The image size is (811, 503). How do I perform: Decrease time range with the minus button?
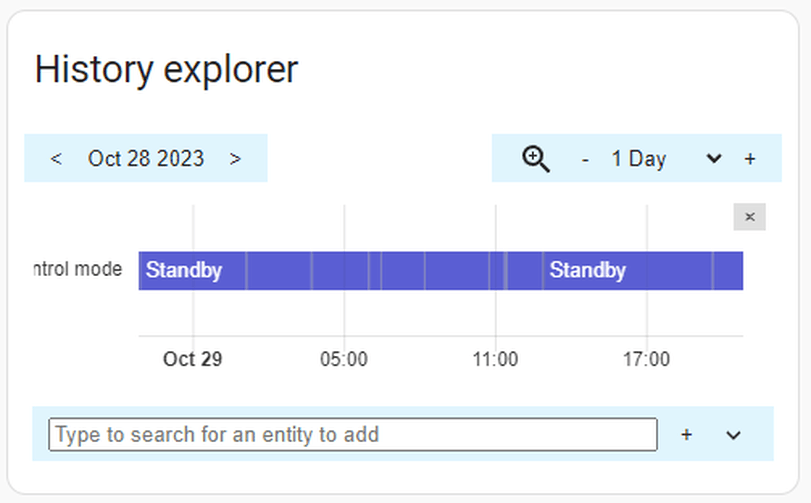(585, 159)
